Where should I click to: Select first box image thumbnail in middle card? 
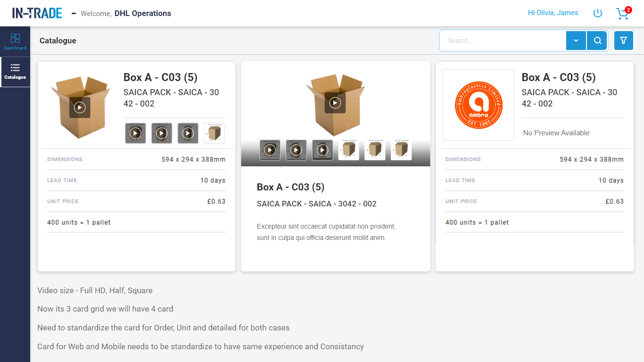click(x=348, y=150)
